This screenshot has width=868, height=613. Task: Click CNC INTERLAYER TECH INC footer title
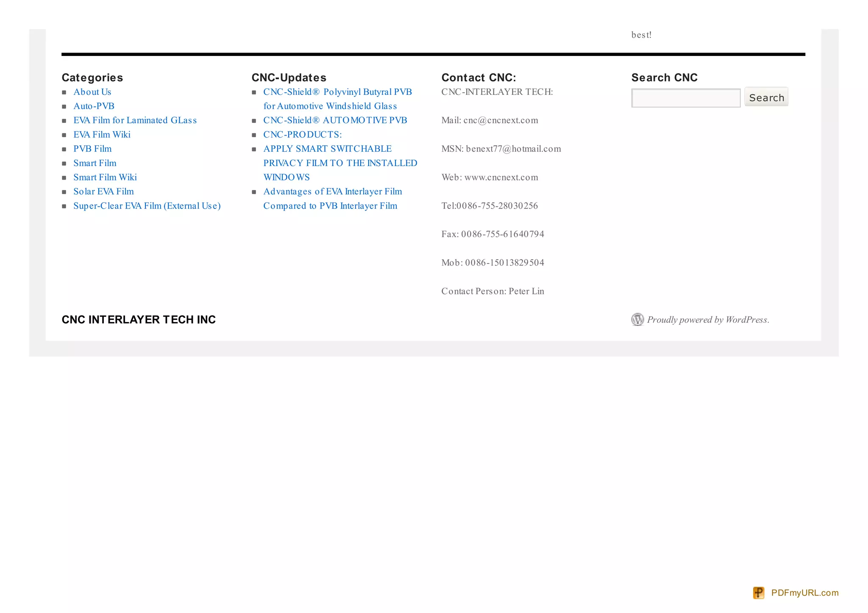click(139, 319)
